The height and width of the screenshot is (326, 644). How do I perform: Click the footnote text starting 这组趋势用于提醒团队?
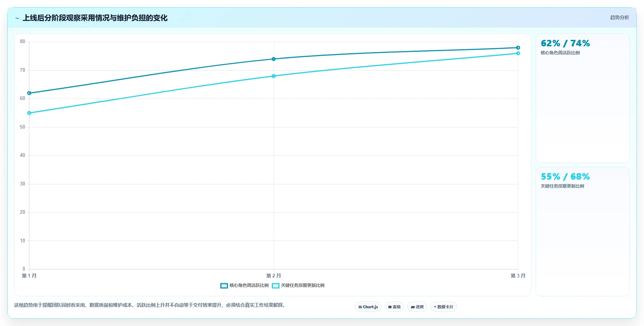click(x=150, y=305)
